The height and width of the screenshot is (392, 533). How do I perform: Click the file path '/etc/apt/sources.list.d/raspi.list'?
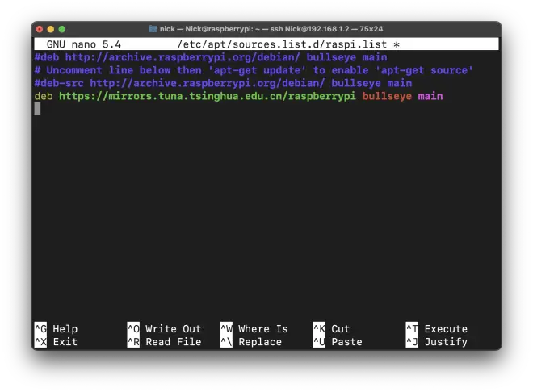pyautogui.click(x=282, y=44)
